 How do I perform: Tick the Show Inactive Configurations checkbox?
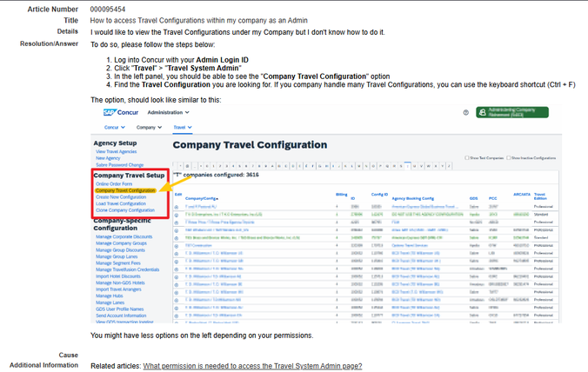pyautogui.click(x=509, y=157)
